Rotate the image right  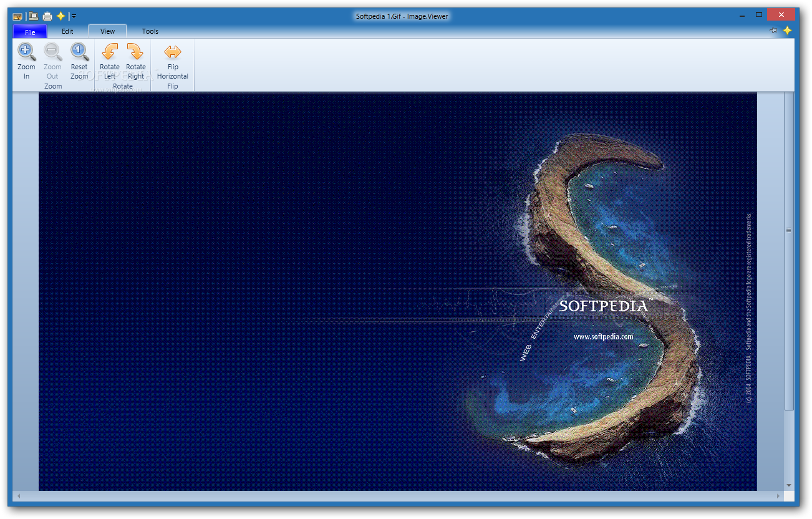[135, 61]
